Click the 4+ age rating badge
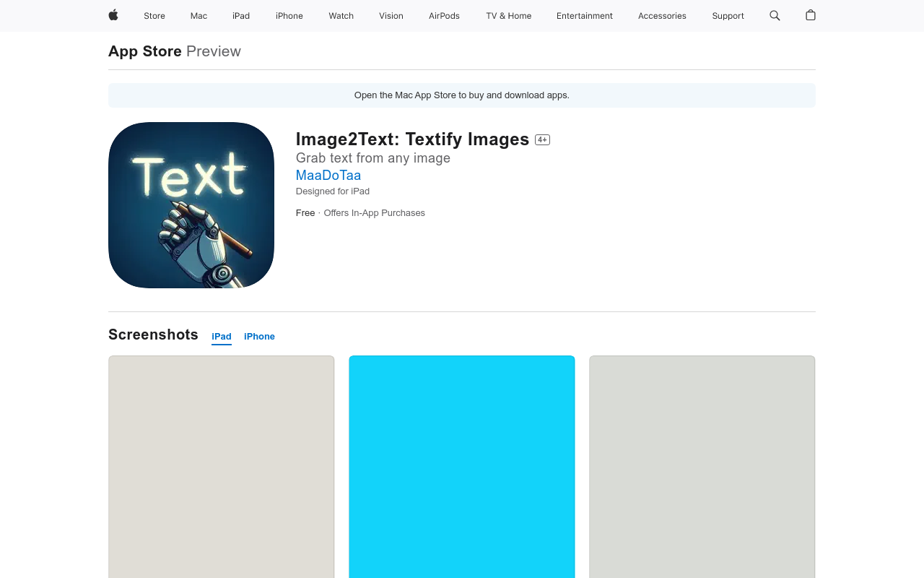 point(542,139)
